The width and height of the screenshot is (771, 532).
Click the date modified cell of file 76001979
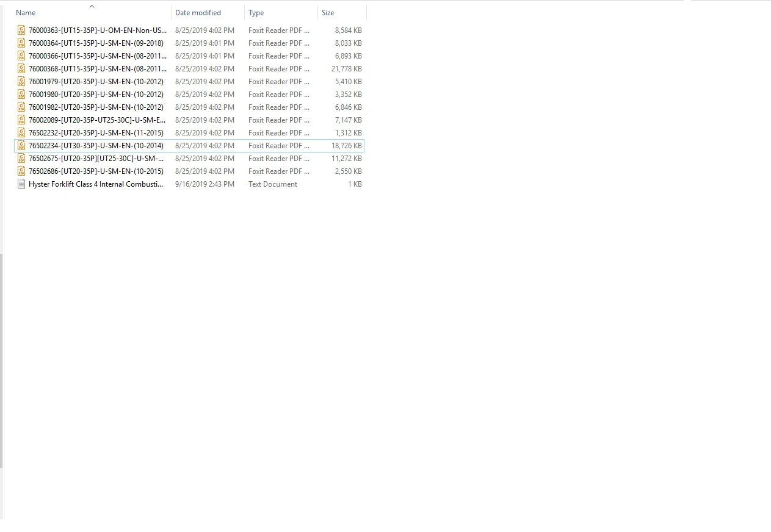point(205,81)
